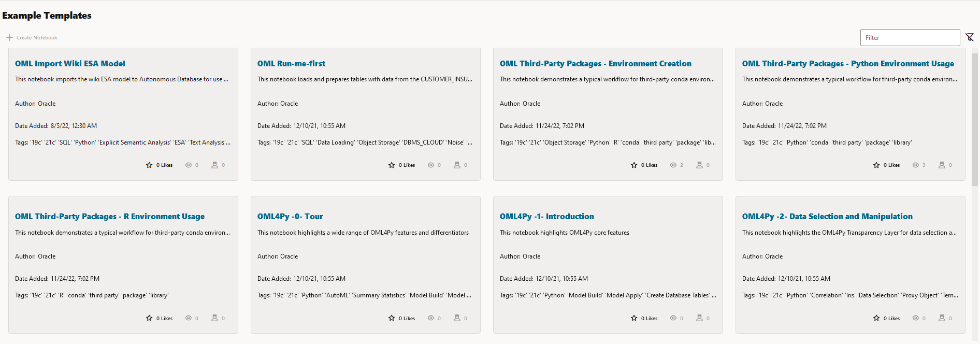This screenshot has width=980, height=344.
Task: Click the usage stamp icon on R Environment Usage card
Action: [x=214, y=318]
